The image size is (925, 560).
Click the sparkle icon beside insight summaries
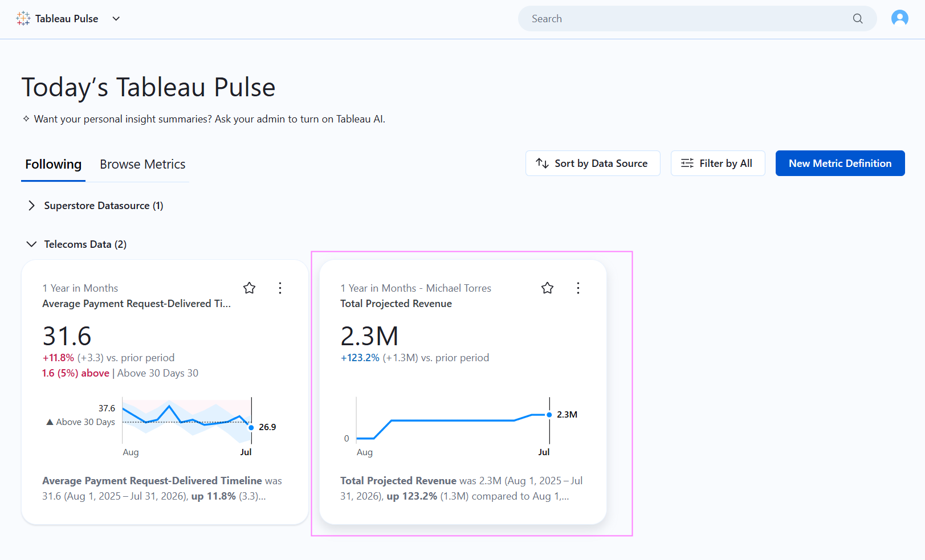click(x=26, y=118)
